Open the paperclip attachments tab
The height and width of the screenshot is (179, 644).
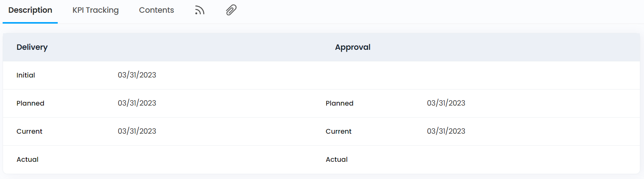tap(231, 10)
